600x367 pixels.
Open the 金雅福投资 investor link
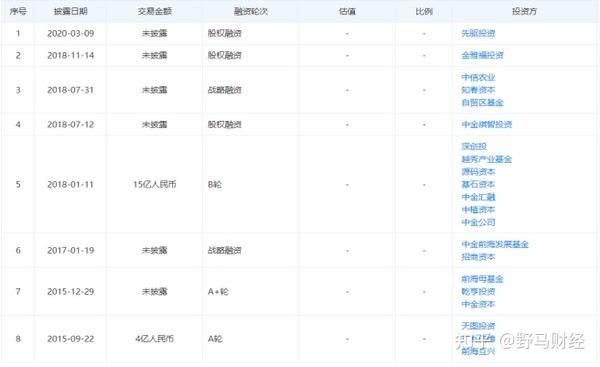[482, 55]
